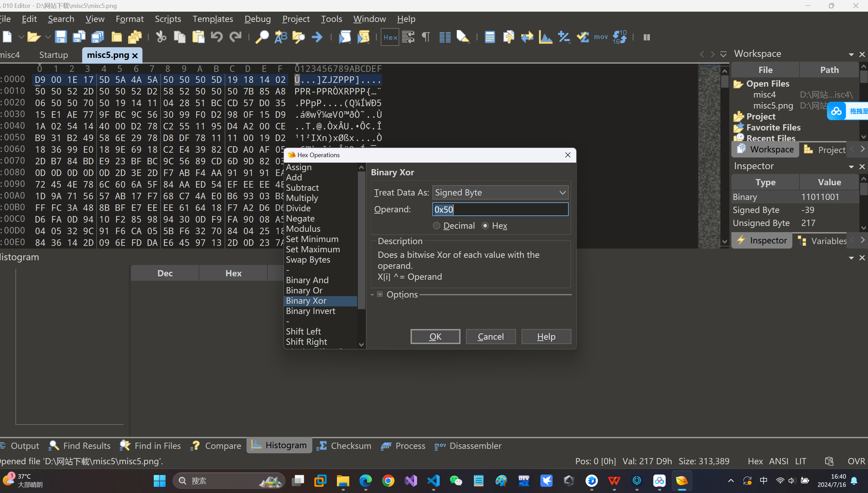Collapse the Options section expander
The height and width of the screenshot is (493, 868).
coord(379,294)
